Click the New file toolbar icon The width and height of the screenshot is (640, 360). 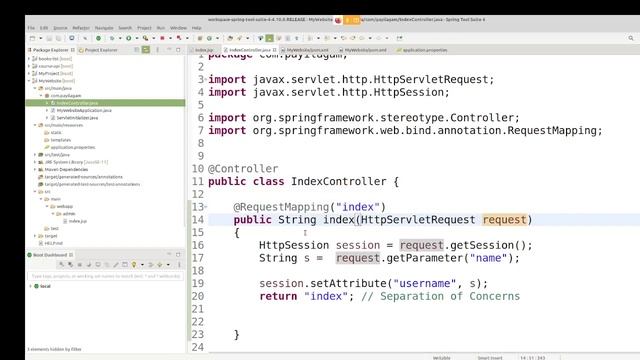32,38
